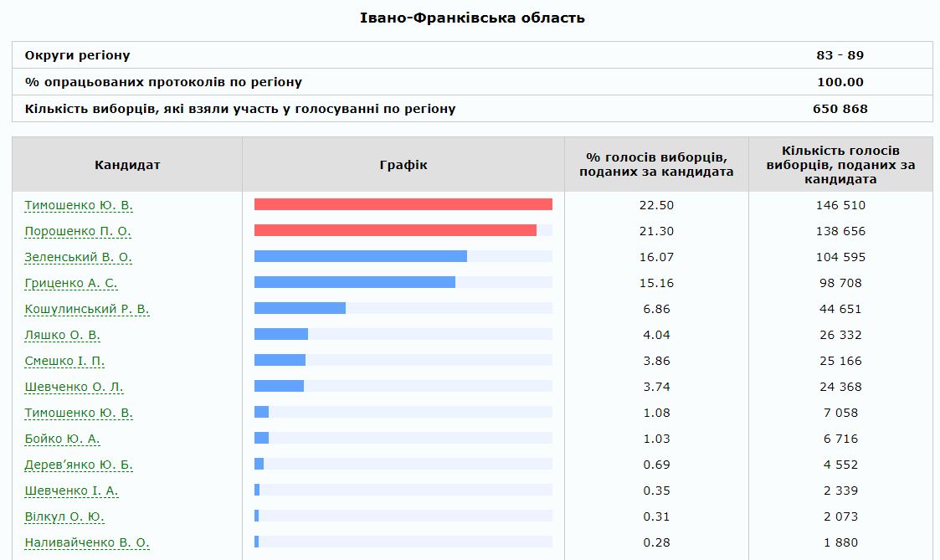This screenshot has width=940, height=560.
Task: Open the Гриценко А. С. link
Action: 71,283
